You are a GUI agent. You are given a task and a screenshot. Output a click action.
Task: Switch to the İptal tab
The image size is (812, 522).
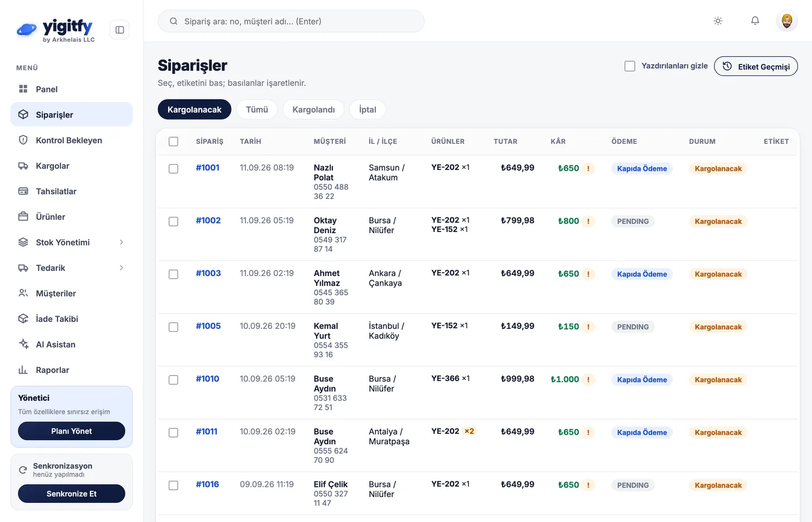(x=368, y=110)
